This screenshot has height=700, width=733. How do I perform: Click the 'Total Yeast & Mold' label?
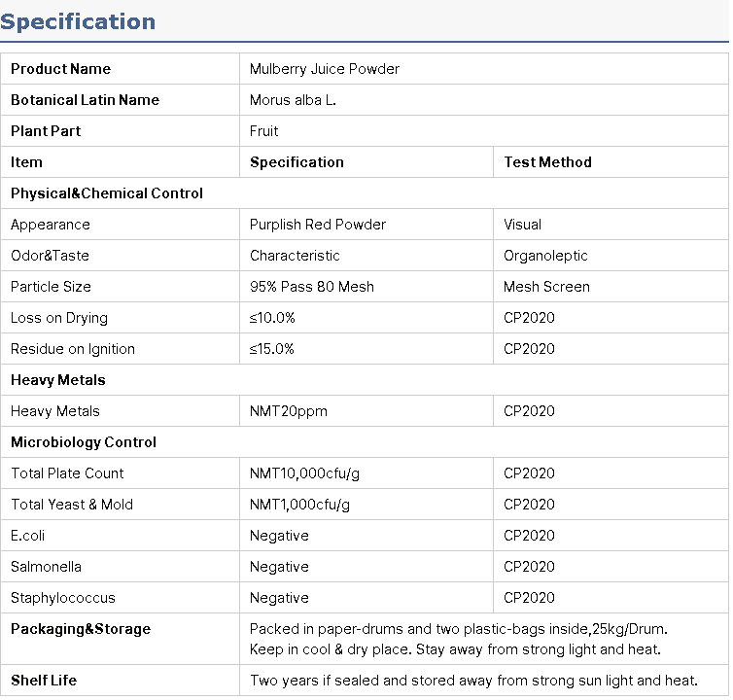pyautogui.click(x=72, y=504)
